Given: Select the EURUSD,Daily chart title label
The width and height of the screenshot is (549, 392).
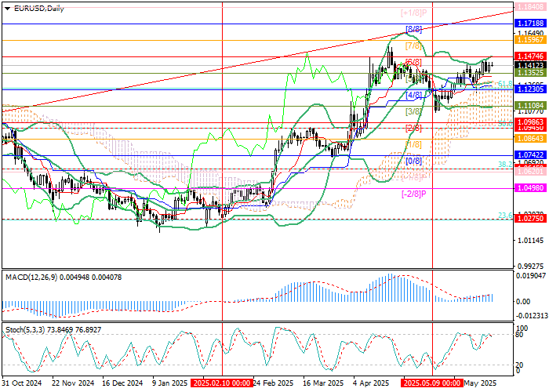Looking at the screenshot, I should click(x=33, y=6).
